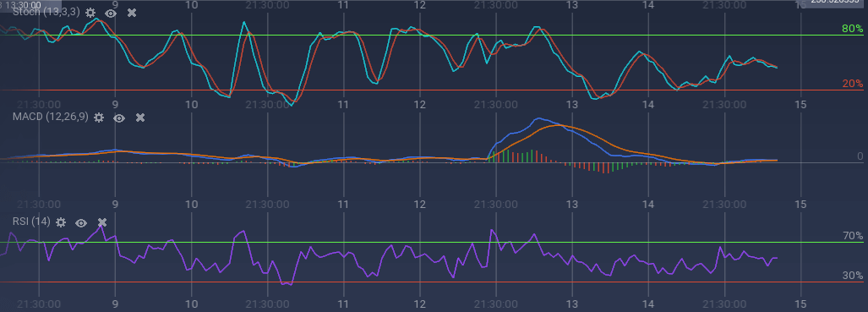The height and width of the screenshot is (312, 868).
Task: Click the MACD (12,26,9) label
Action: [x=51, y=118]
